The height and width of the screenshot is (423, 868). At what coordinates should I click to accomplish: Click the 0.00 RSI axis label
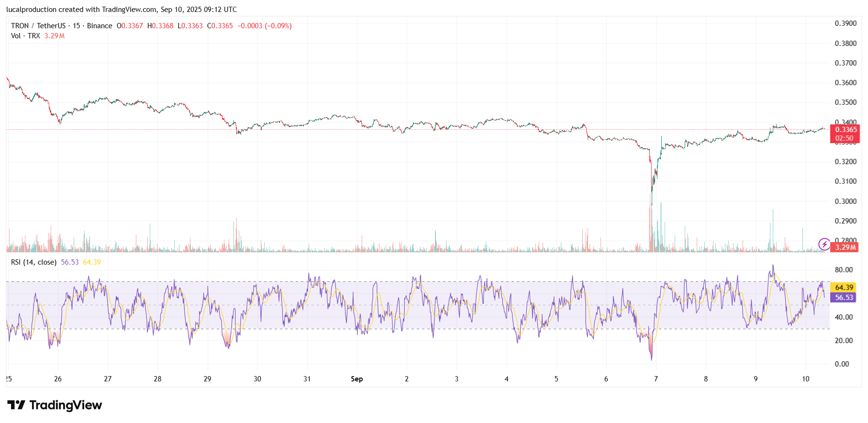(x=842, y=364)
